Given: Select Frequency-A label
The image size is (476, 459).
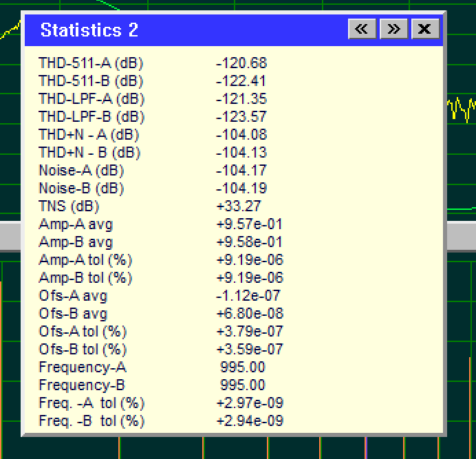Looking at the screenshot, I should click(83, 367).
